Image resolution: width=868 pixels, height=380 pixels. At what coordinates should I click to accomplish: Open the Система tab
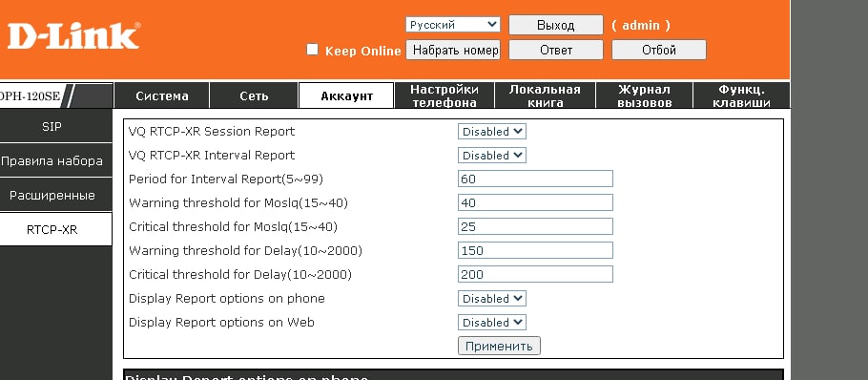[x=161, y=95]
